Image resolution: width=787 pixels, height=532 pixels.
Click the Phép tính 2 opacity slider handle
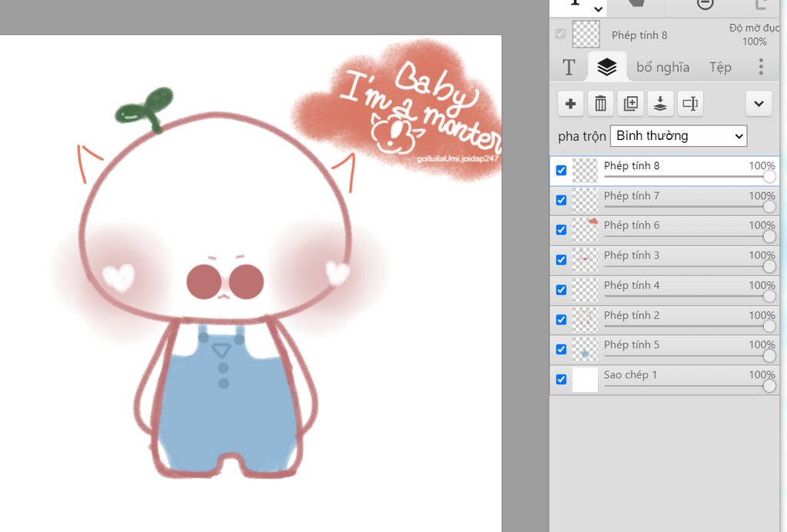pyautogui.click(x=769, y=326)
